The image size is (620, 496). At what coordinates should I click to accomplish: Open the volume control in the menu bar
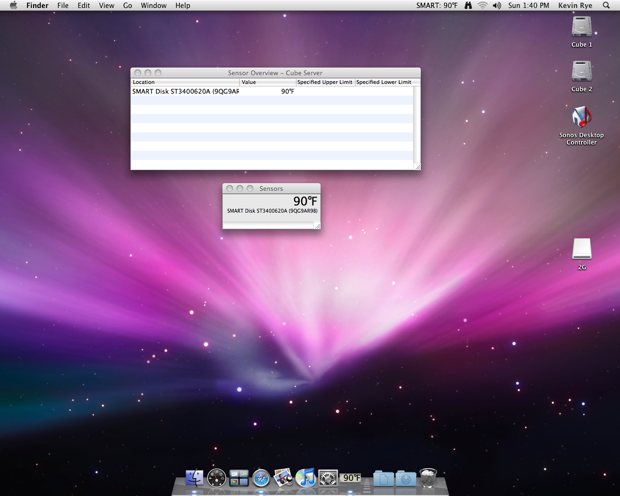point(497,5)
